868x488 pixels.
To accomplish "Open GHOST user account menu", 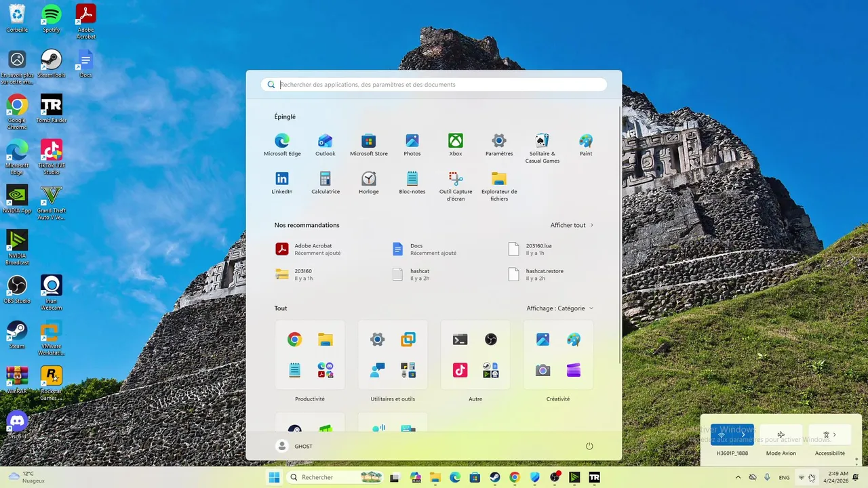I will (295, 446).
